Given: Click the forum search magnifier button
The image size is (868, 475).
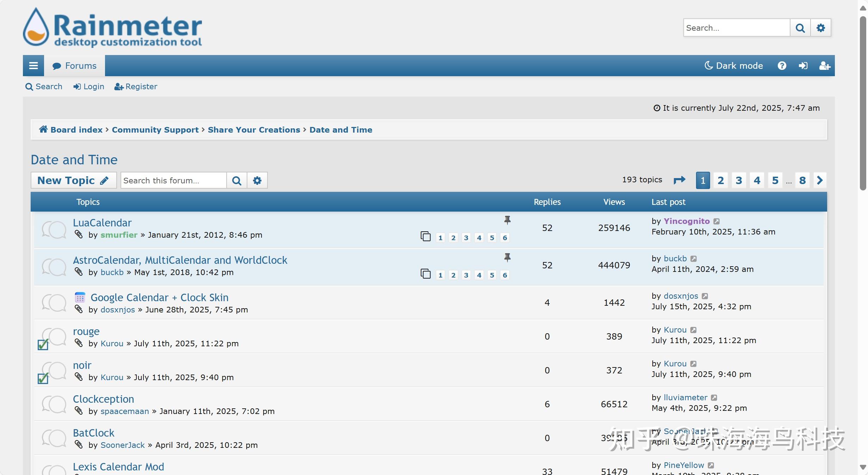Looking at the screenshot, I should [x=236, y=181].
